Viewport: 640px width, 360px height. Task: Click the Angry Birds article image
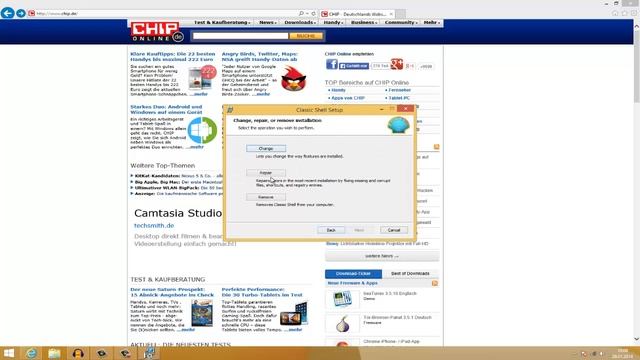pyautogui.click(x=293, y=78)
